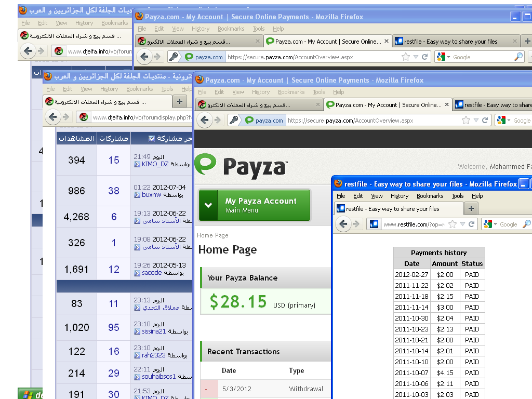This screenshot has width=532, height=399.
Task: Open the URL history dropdown in the rearmost Payza window
Action: [415, 57]
